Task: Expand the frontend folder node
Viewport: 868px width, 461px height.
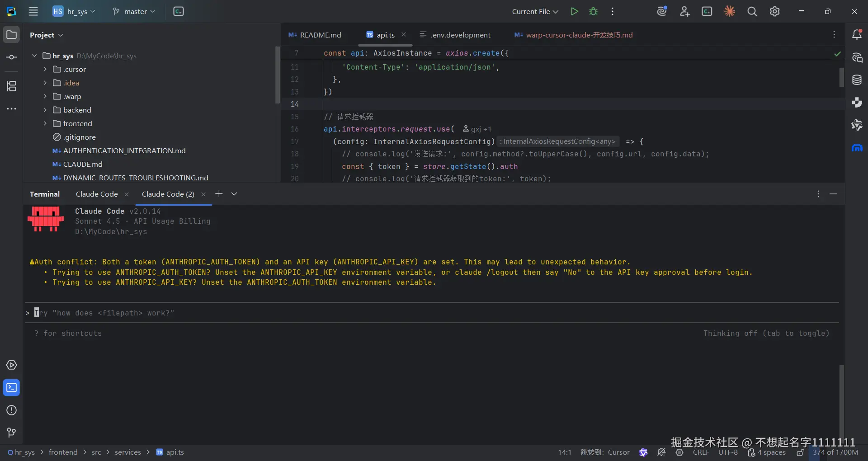Action: pyautogui.click(x=45, y=123)
